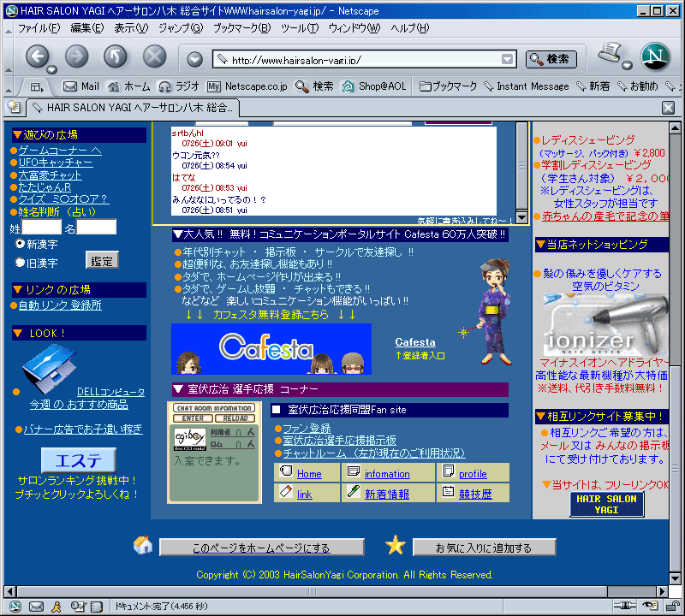Click the security padlock icon in the status bar

coord(672,606)
